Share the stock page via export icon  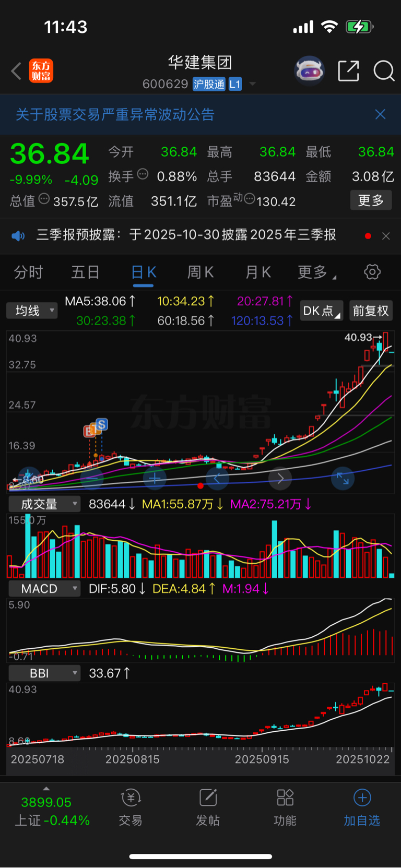[x=348, y=71]
